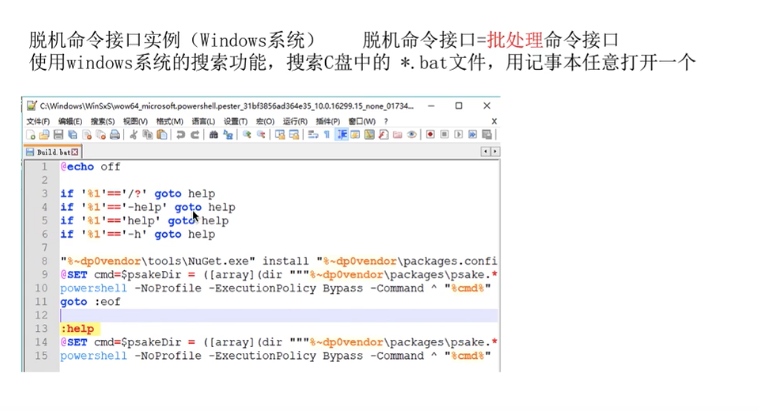Viewport: 759px width, 411px height.
Task: Select the Build.bat tab
Action: (52, 152)
